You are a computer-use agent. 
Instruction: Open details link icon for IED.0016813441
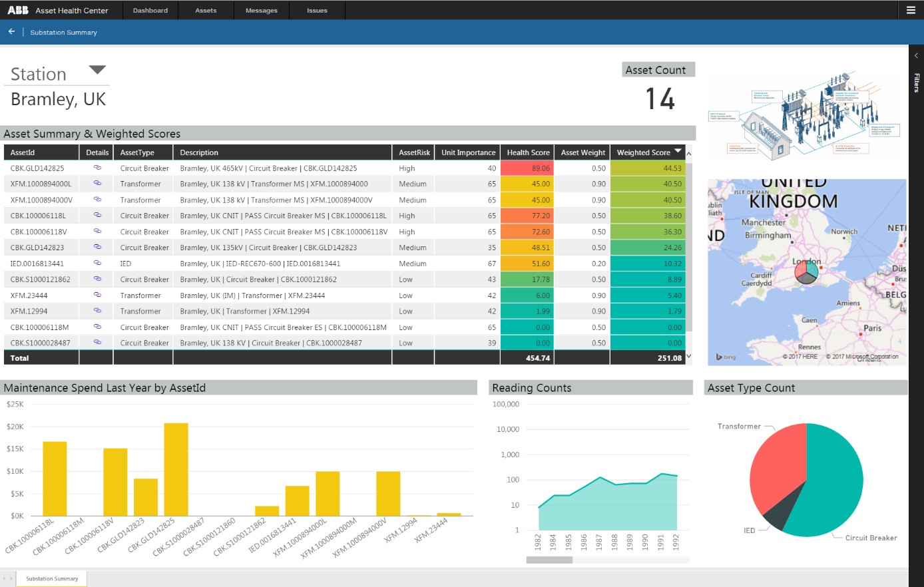pyautogui.click(x=97, y=263)
